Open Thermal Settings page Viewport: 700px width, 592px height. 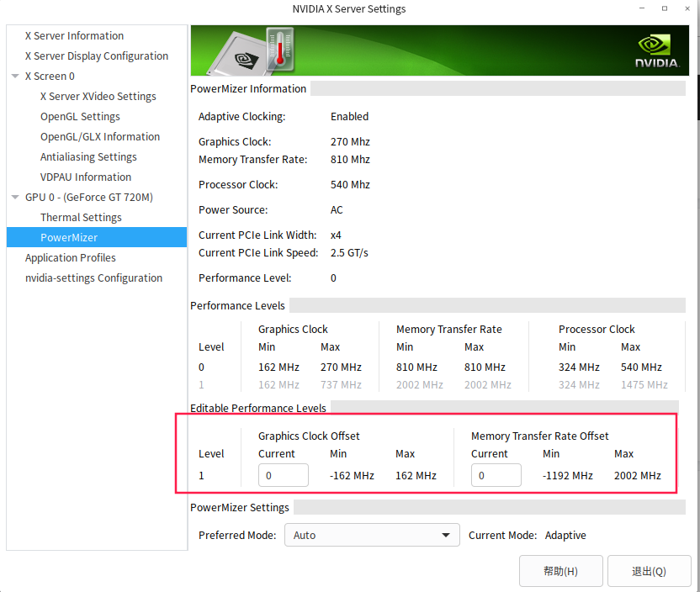81,217
